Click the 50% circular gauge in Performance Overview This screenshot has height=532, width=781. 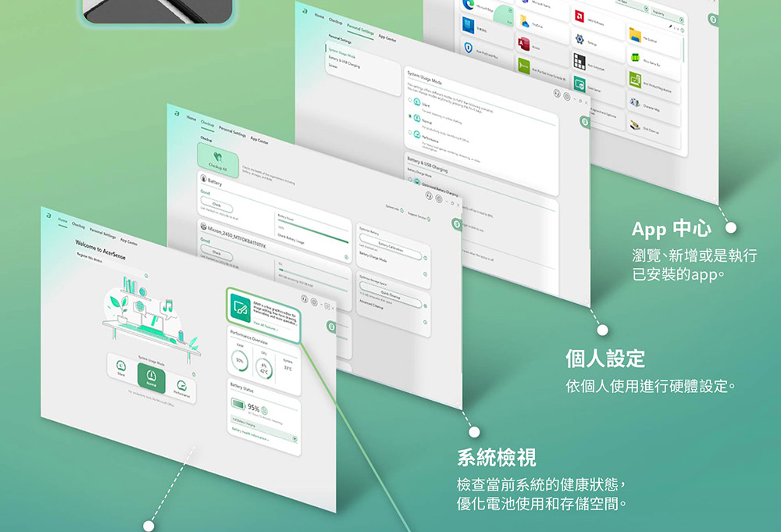240,360
